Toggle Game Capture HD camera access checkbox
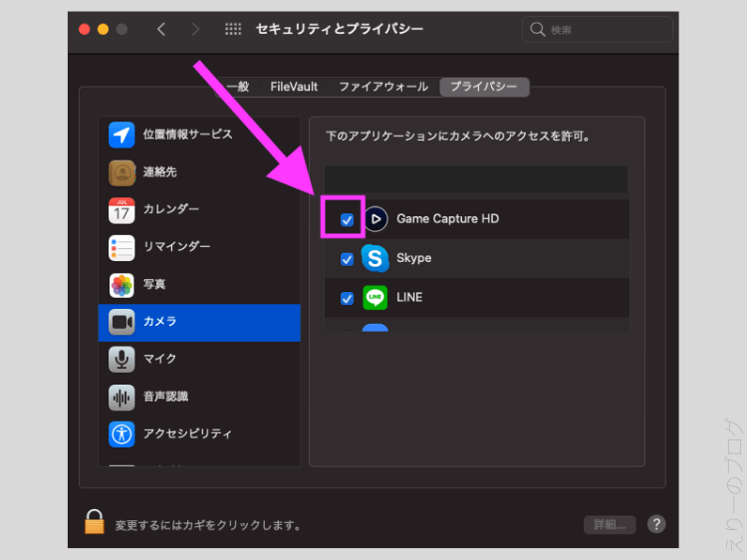The image size is (747, 560). pos(347,219)
